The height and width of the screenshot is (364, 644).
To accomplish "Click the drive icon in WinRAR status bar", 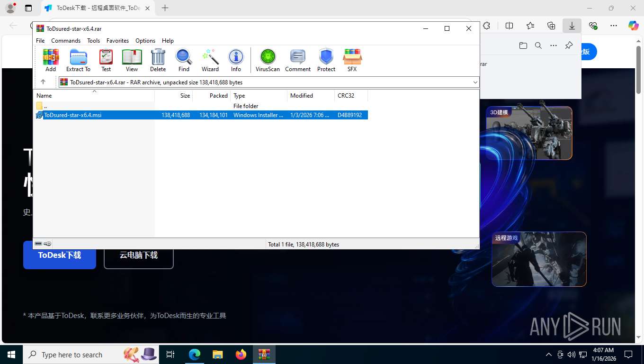I will click(38, 244).
